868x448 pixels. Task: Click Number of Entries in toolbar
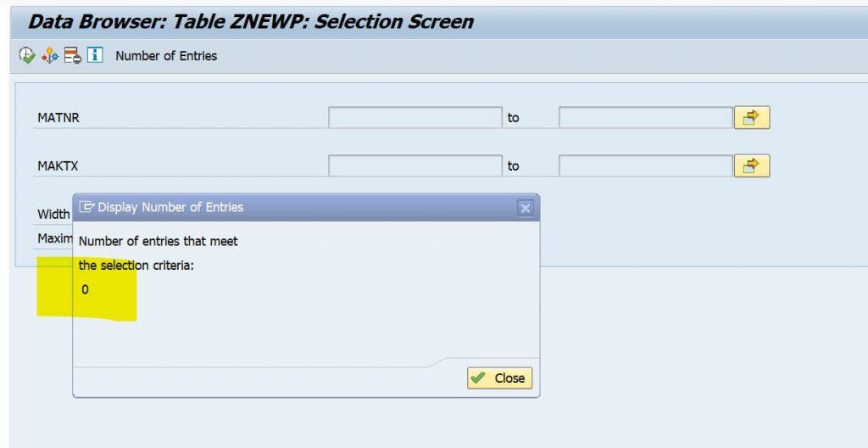[166, 56]
